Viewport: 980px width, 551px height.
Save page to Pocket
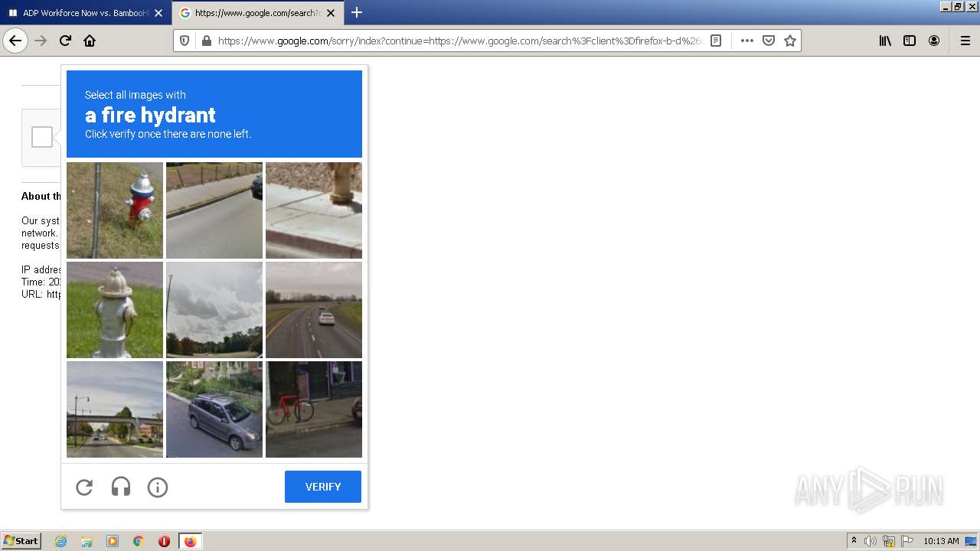(x=769, y=41)
